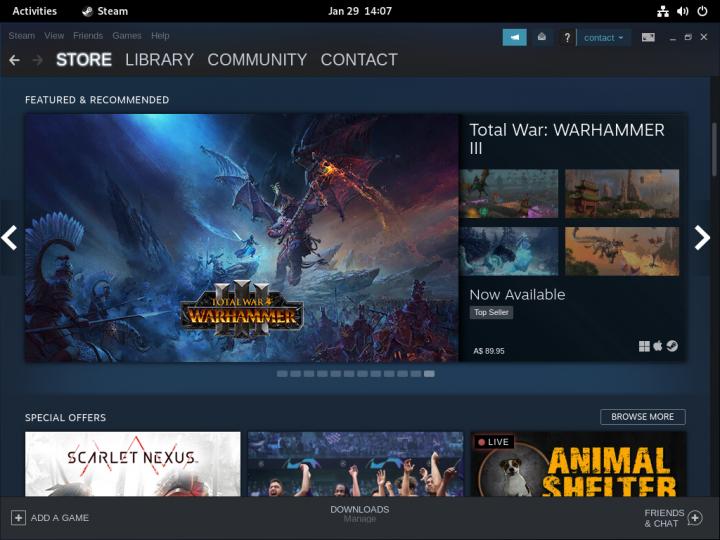This screenshot has height=540, width=720.
Task: Click FEATURED & RECOMMENDED heading
Action: 97,100
